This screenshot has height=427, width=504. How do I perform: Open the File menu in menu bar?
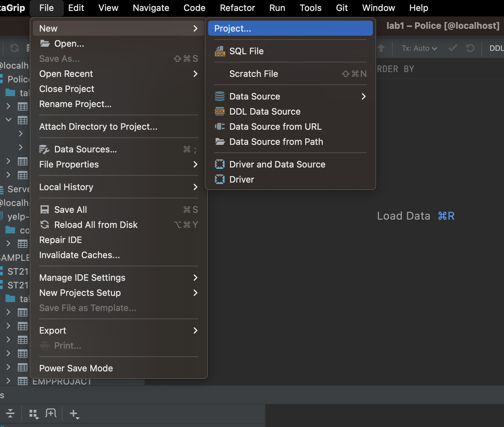point(46,8)
